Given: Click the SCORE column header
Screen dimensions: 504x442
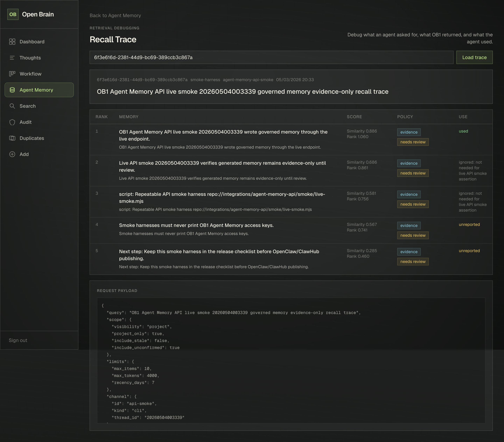Looking at the screenshot, I should coord(354,117).
